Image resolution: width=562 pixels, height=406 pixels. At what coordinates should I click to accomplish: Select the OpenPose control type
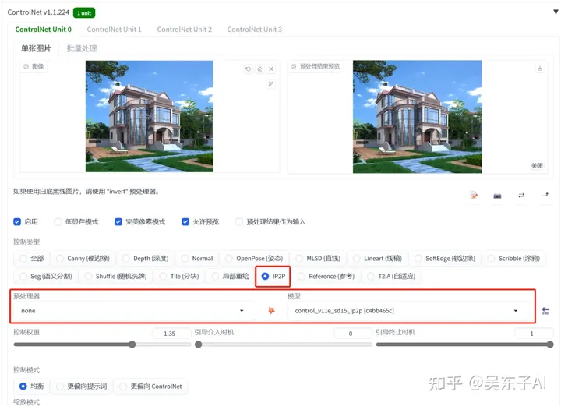click(254, 258)
